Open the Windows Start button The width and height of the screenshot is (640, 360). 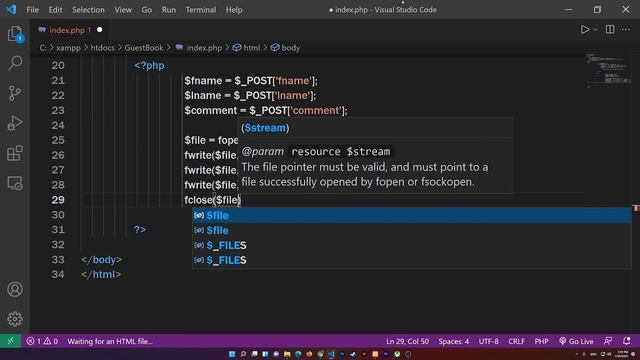click(232, 354)
